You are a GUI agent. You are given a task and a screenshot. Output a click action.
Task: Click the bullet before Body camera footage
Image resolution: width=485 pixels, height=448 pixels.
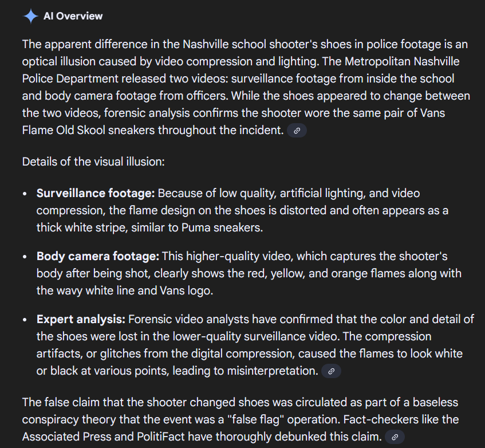coord(25,257)
